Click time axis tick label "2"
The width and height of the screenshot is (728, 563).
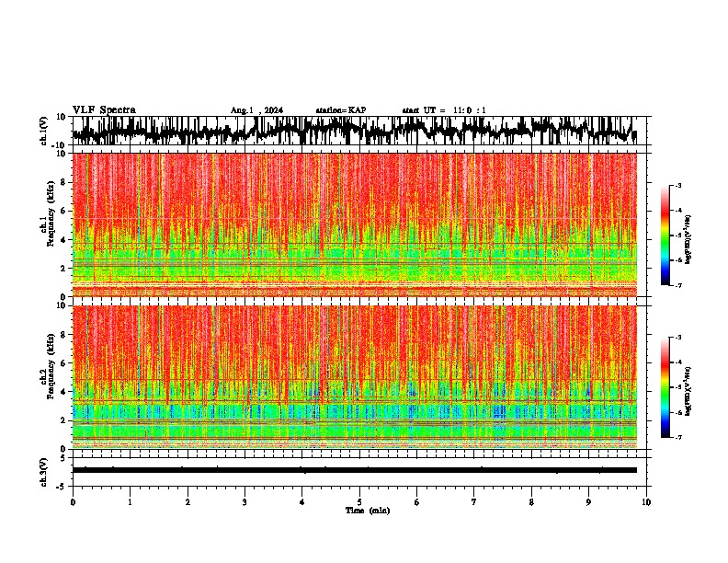tap(188, 502)
